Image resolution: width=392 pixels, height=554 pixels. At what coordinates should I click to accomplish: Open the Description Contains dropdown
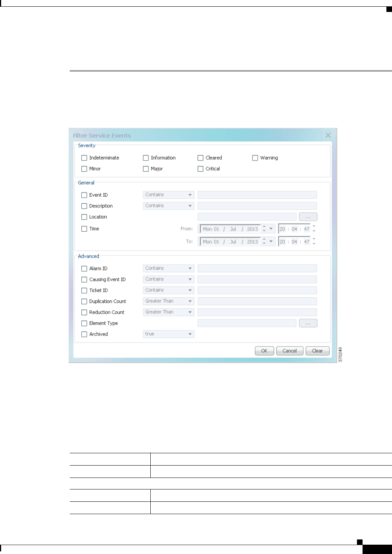click(169, 206)
